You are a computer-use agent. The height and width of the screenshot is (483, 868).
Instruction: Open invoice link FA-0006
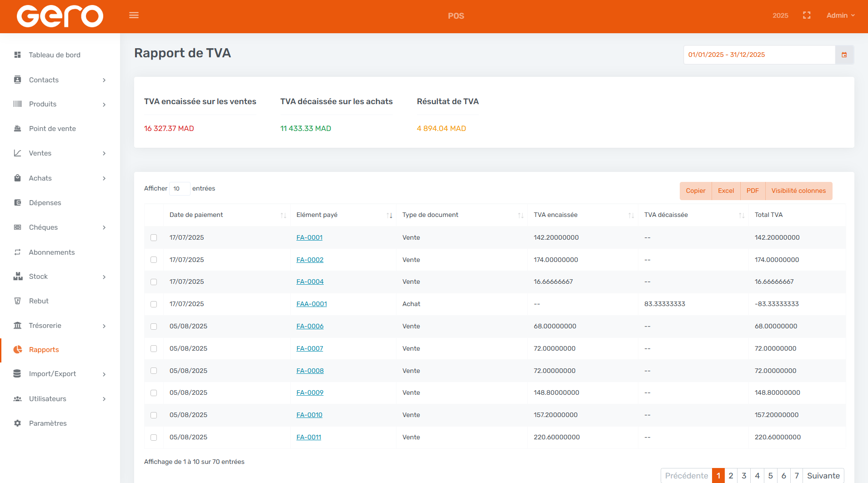pos(310,326)
